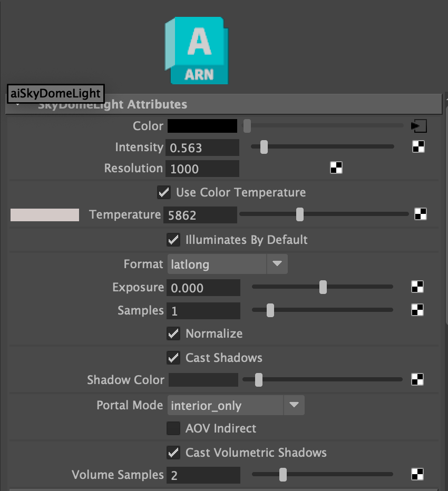Collapse the SkyDomeLight Attributes section

18,105
